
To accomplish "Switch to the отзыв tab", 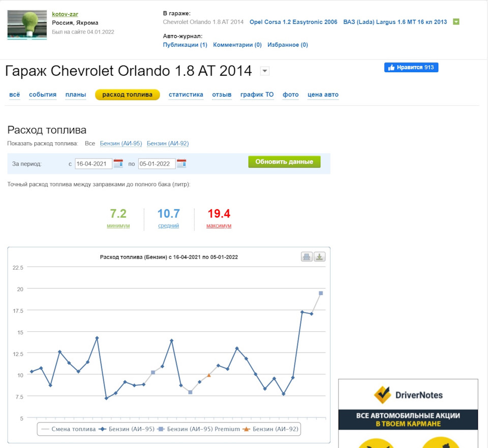I will click(x=222, y=94).
